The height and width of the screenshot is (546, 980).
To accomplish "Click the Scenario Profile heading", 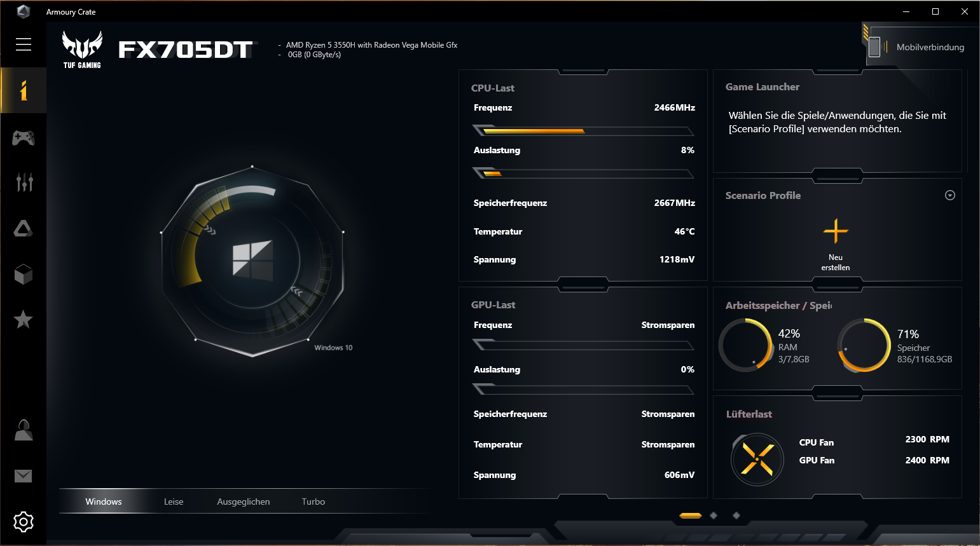I will [763, 196].
